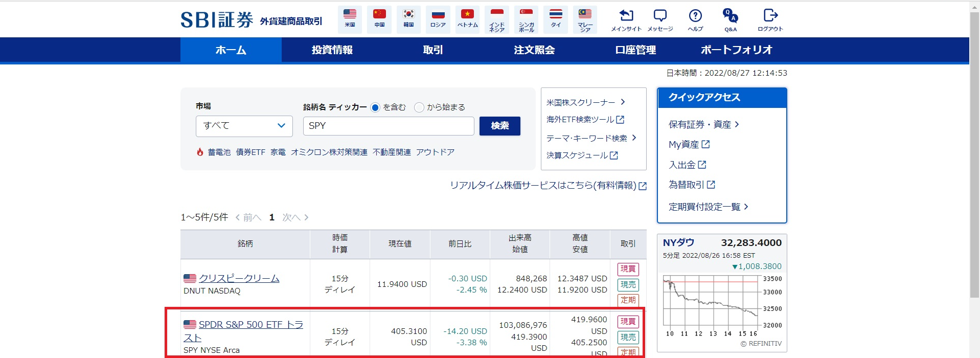Click US flag icon beside クリスピークリーム
Viewport: 980px width, 358px height.
pos(190,278)
